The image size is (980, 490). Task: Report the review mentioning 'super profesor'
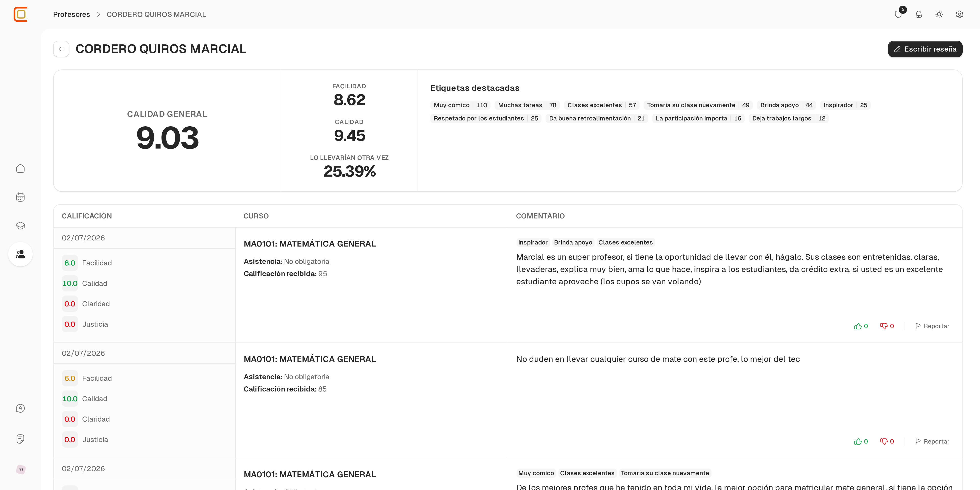coord(932,326)
